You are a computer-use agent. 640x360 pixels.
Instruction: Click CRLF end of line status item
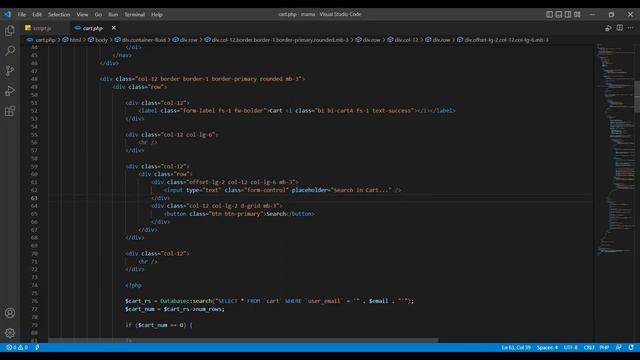pyautogui.click(x=589, y=348)
